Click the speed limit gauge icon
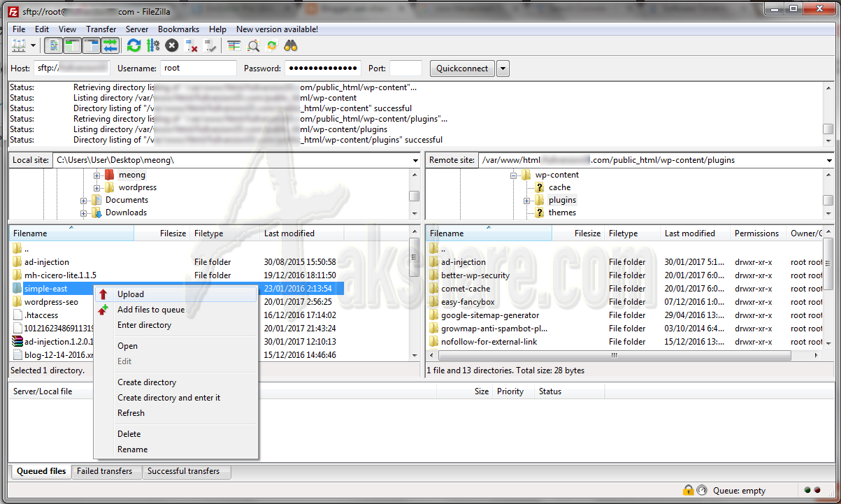The height and width of the screenshot is (504, 841). (701, 491)
